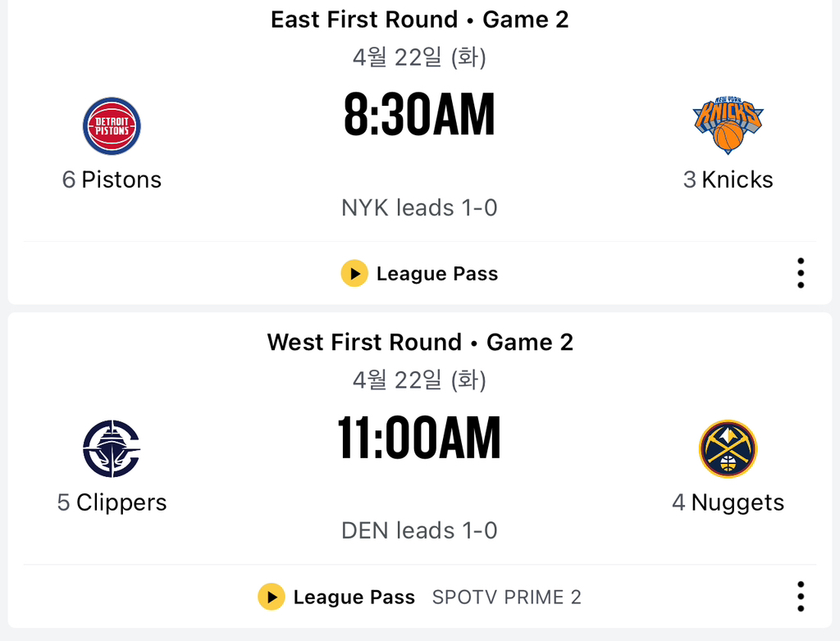Open the 3 Knicks team name
840x641 pixels.
coord(728,180)
